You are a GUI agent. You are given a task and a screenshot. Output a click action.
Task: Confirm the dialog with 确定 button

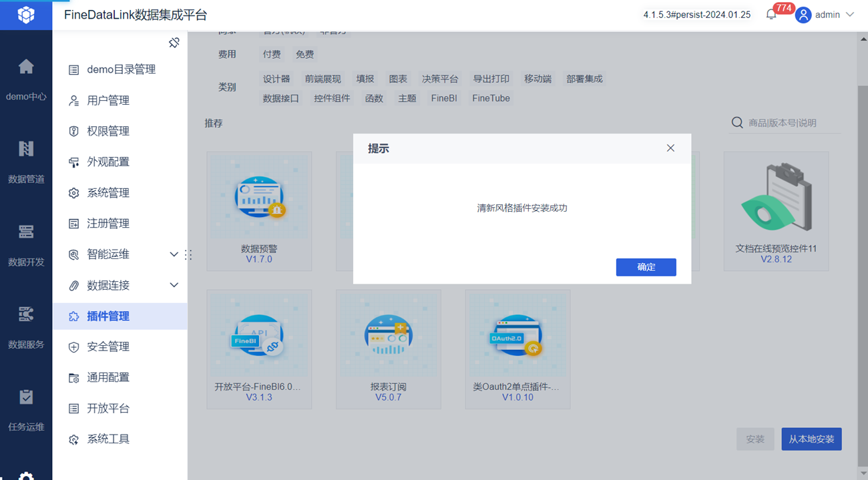[x=646, y=267]
